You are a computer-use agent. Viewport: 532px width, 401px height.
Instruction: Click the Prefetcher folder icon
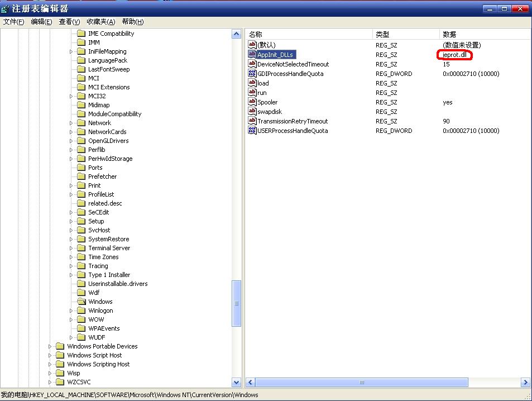81,176
